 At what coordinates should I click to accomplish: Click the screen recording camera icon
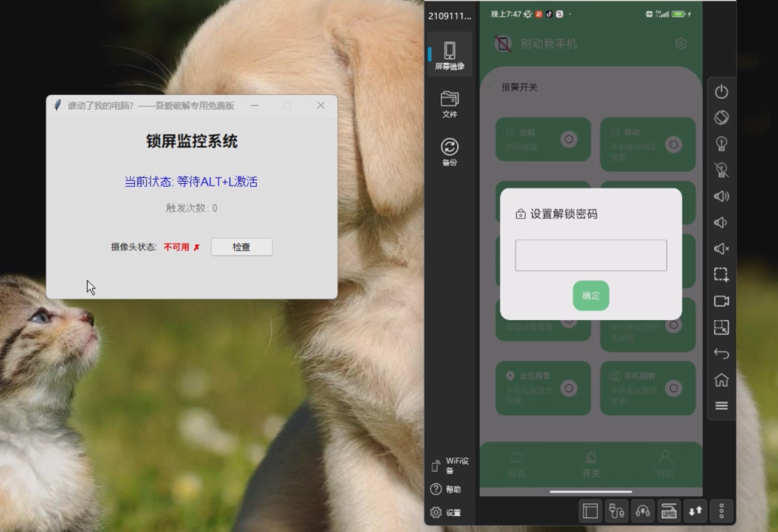720,301
